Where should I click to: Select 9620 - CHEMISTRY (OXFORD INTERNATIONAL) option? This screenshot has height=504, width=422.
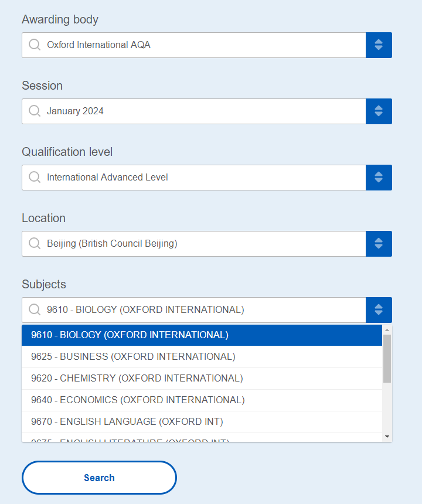(x=202, y=379)
